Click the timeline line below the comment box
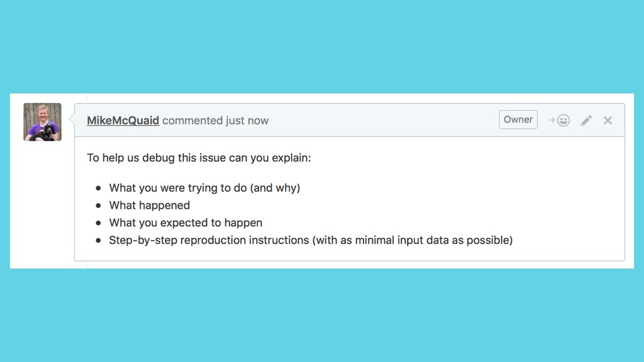The height and width of the screenshot is (362, 644). point(87,265)
